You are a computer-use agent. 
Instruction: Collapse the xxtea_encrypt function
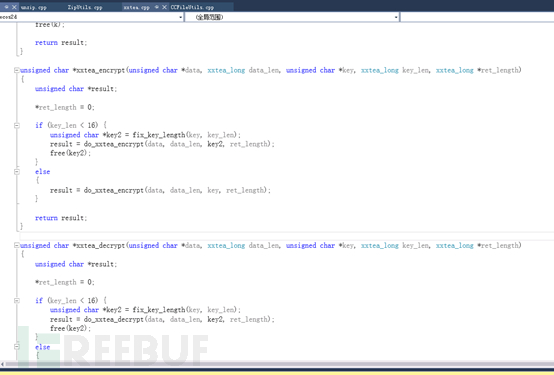16,70
